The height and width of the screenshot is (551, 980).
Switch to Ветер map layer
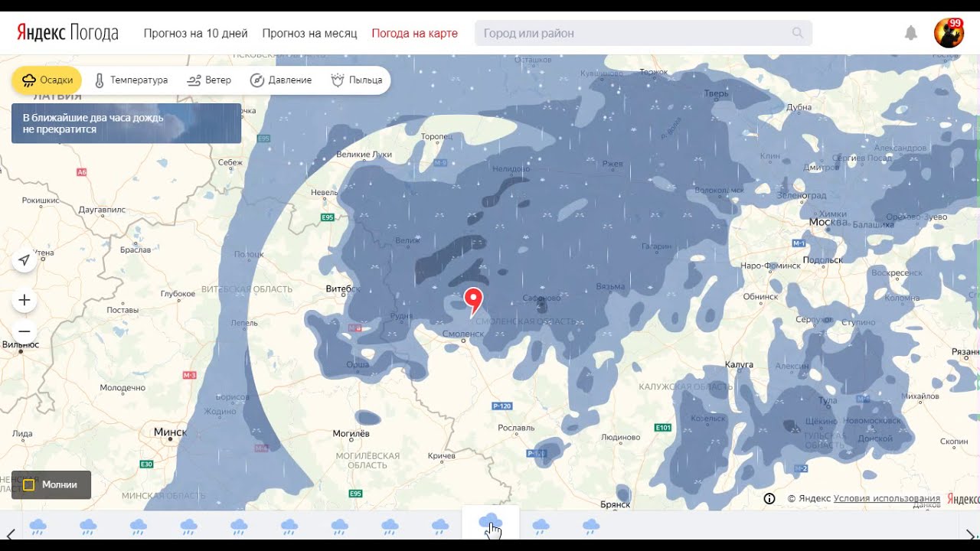209,80
